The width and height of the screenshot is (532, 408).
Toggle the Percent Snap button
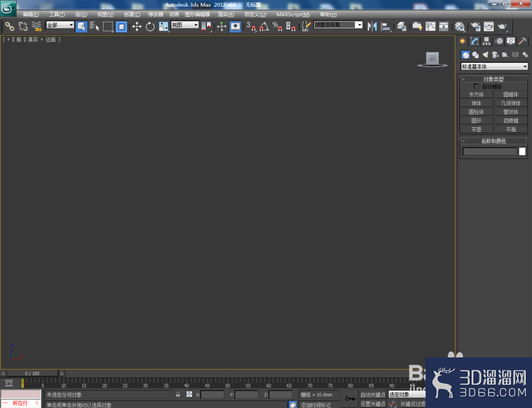[277, 26]
